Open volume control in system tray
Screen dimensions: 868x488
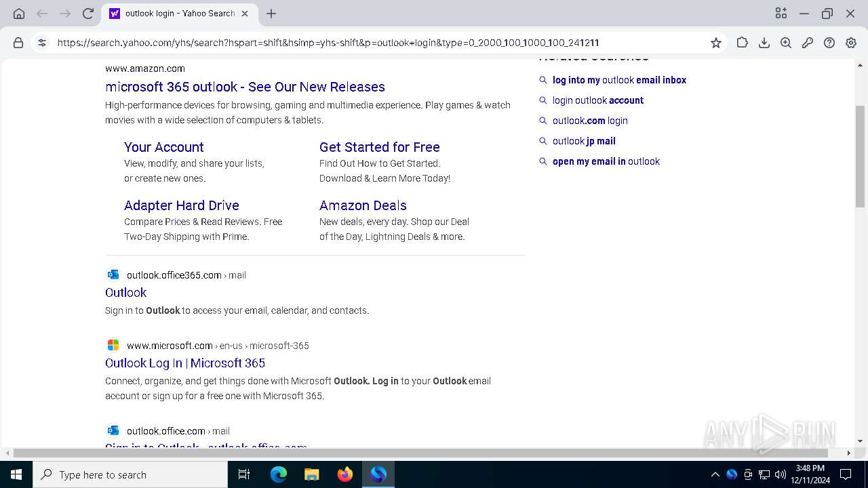point(781,474)
